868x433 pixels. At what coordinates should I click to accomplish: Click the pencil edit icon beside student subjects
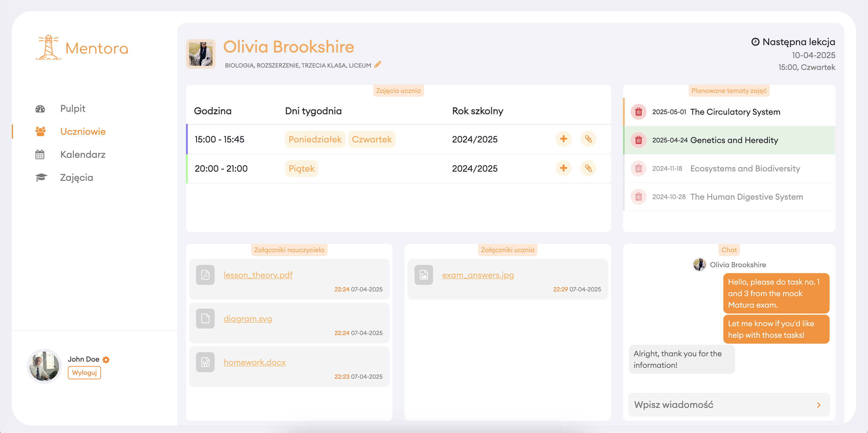pyautogui.click(x=378, y=65)
